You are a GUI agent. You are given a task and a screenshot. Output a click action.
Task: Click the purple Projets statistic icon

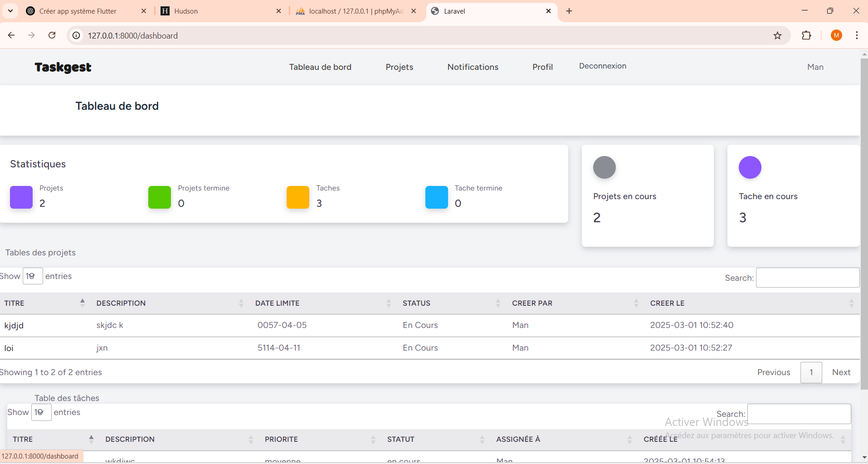[x=21, y=197]
